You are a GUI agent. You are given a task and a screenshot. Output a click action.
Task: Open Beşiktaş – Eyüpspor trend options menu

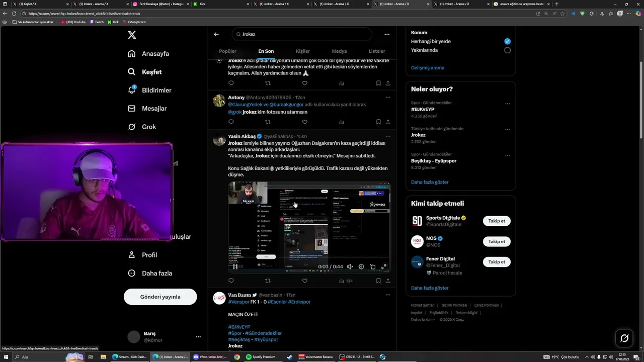pos(507,155)
